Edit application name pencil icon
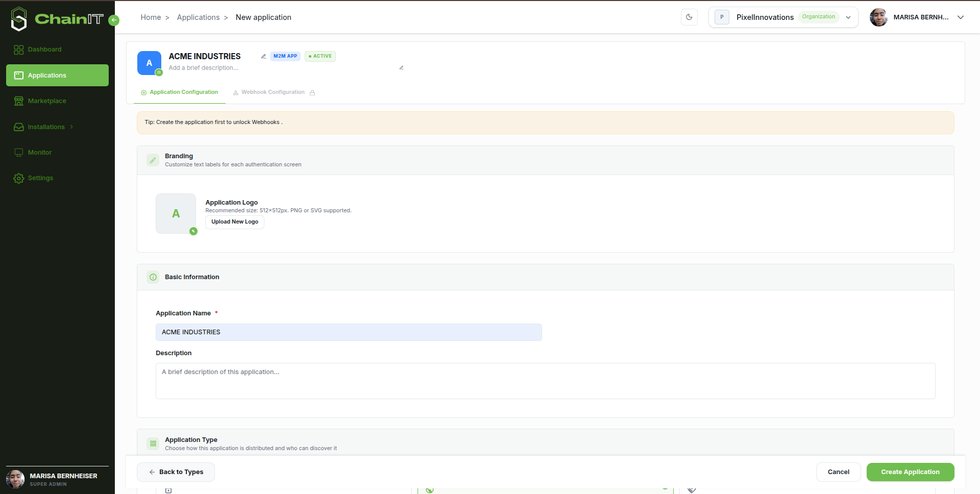This screenshot has width=980, height=494. pos(263,56)
